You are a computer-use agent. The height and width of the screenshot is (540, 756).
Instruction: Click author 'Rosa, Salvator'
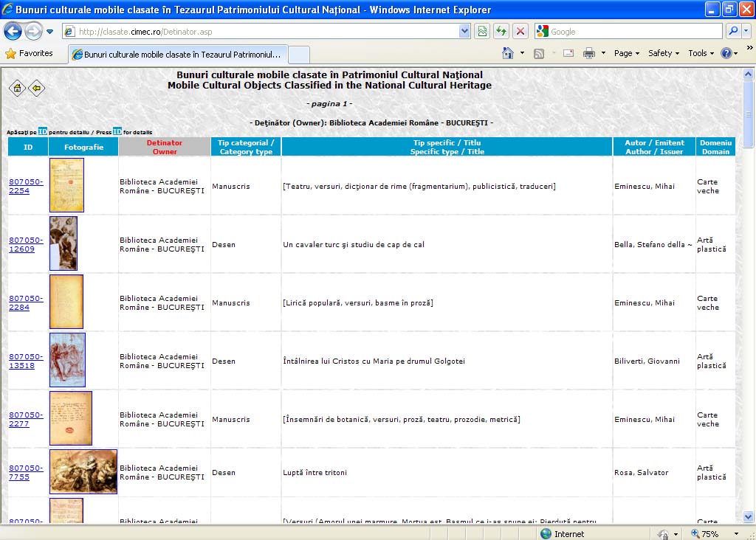point(642,473)
